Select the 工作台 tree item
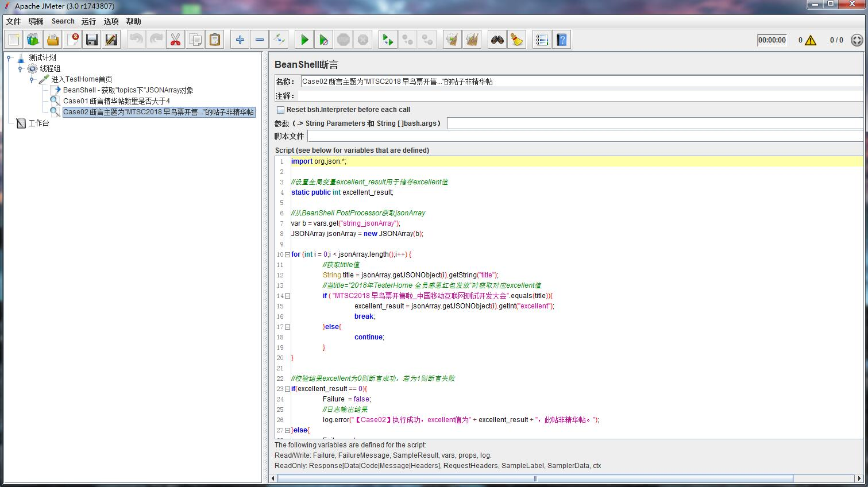Image resolution: width=868 pixels, height=487 pixels. pyautogui.click(x=38, y=123)
